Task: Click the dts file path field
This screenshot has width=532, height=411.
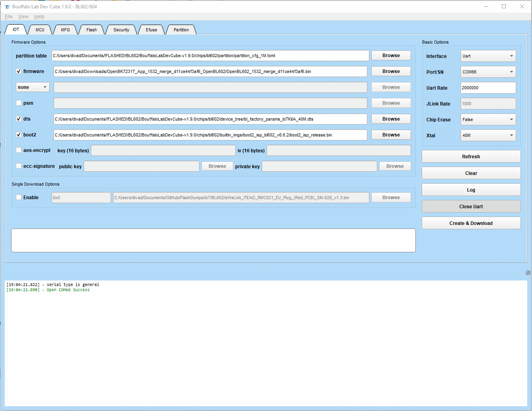Action: (210, 119)
